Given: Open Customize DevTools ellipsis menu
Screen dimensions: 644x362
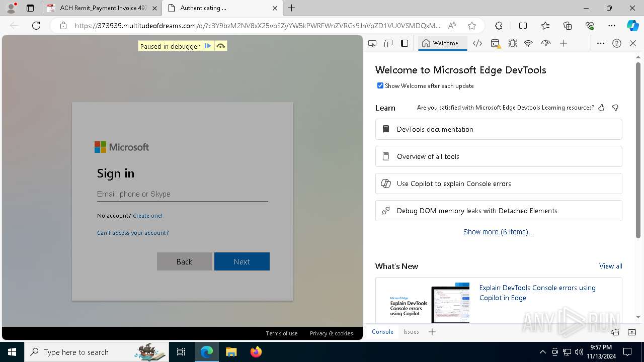Looking at the screenshot, I should click(601, 43).
